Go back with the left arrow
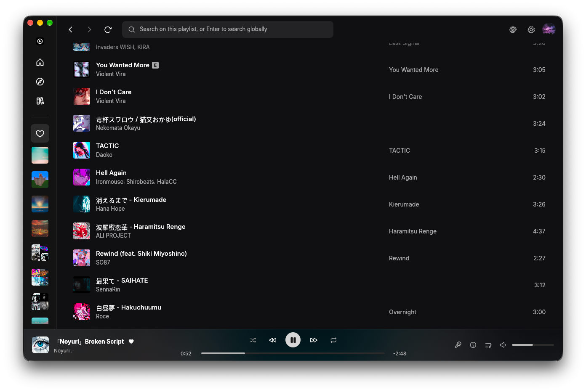Image resolution: width=586 pixels, height=392 pixels. point(71,29)
